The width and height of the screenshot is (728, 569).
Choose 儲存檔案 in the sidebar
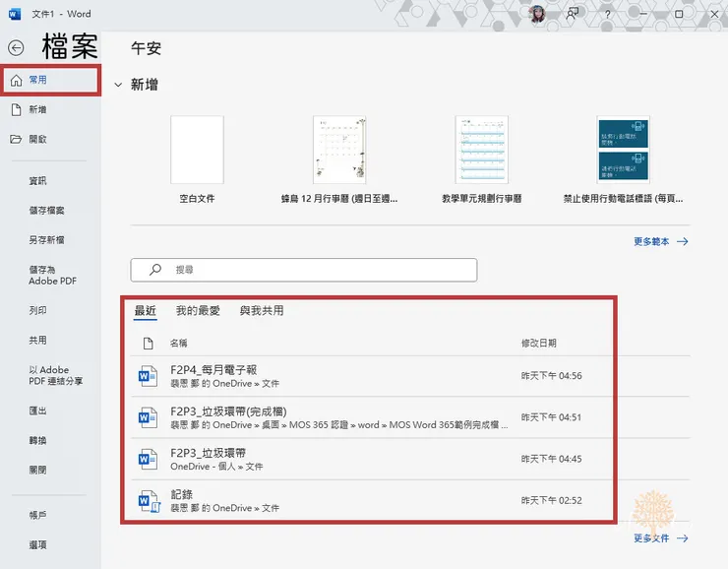click(x=46, y=211)
